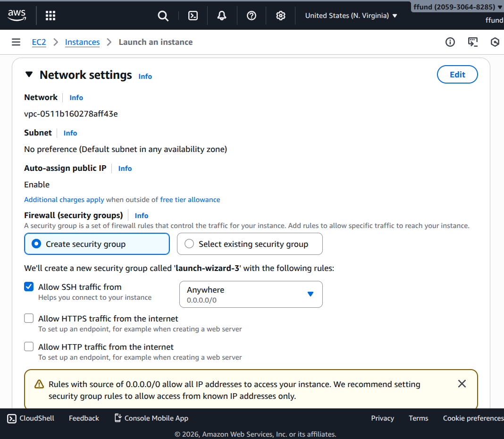Dismiss the 0.0.0.0/0 warning banner

(x=462, y=384)
